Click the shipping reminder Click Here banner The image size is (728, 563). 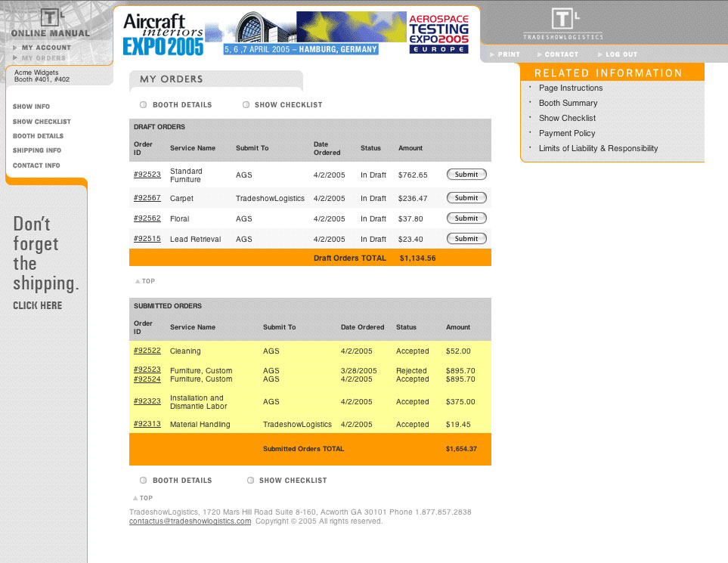[x=37, y=305]
